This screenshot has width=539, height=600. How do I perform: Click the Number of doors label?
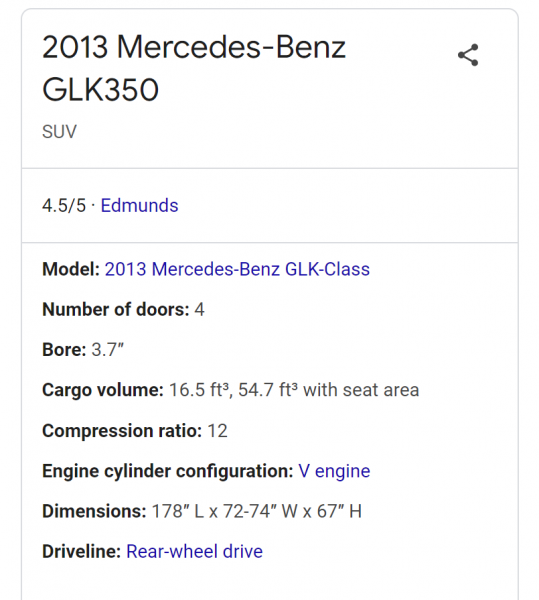tap(116, 309)
